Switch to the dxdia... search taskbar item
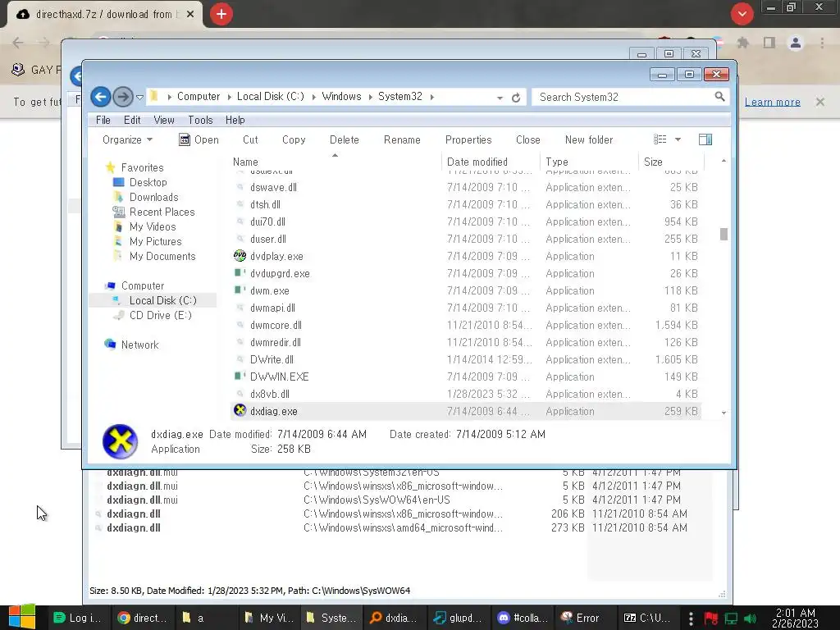This screenshot has width=840, height=630. [394, 618]
